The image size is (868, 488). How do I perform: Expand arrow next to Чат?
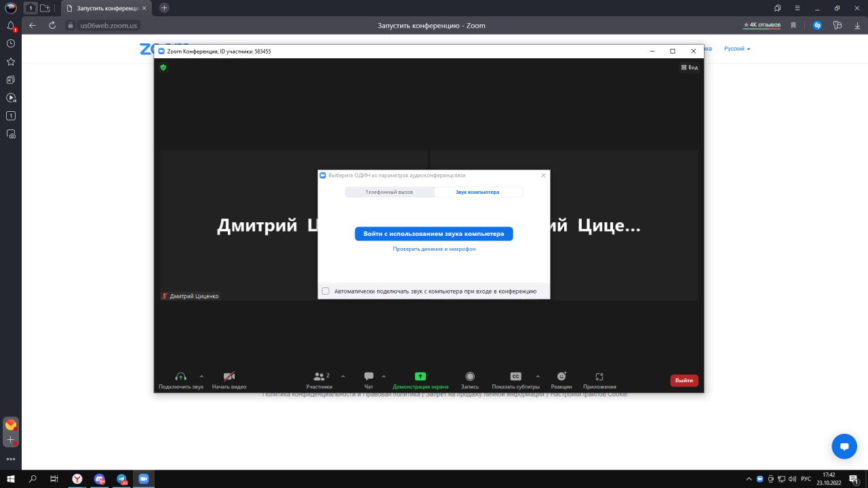(x=384, y=376)
